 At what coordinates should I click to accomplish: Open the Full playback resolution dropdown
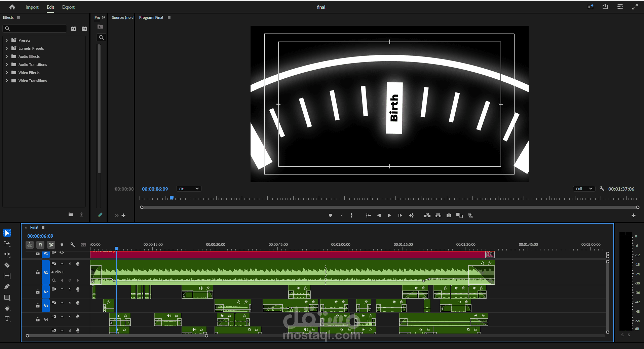tap(583, 189)
